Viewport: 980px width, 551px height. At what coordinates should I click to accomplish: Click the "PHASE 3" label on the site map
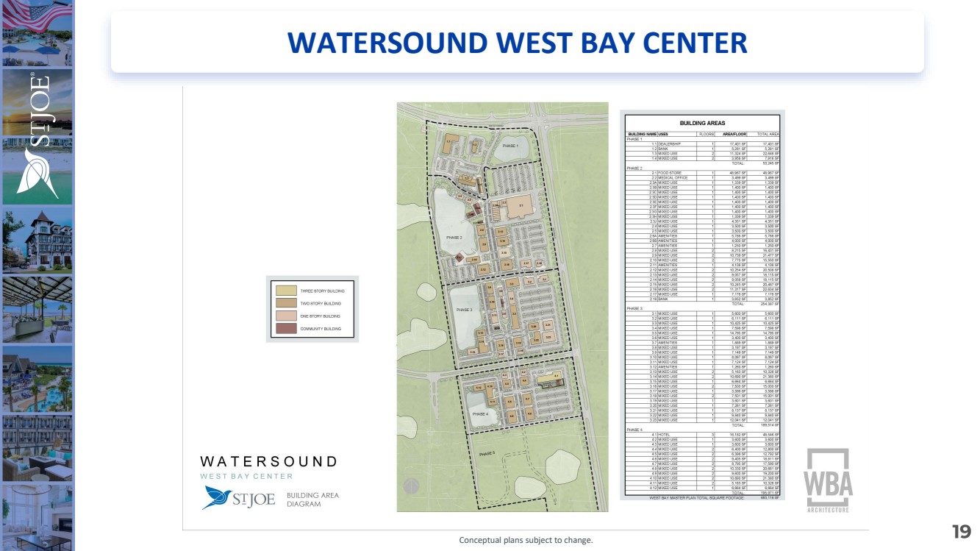463,310
